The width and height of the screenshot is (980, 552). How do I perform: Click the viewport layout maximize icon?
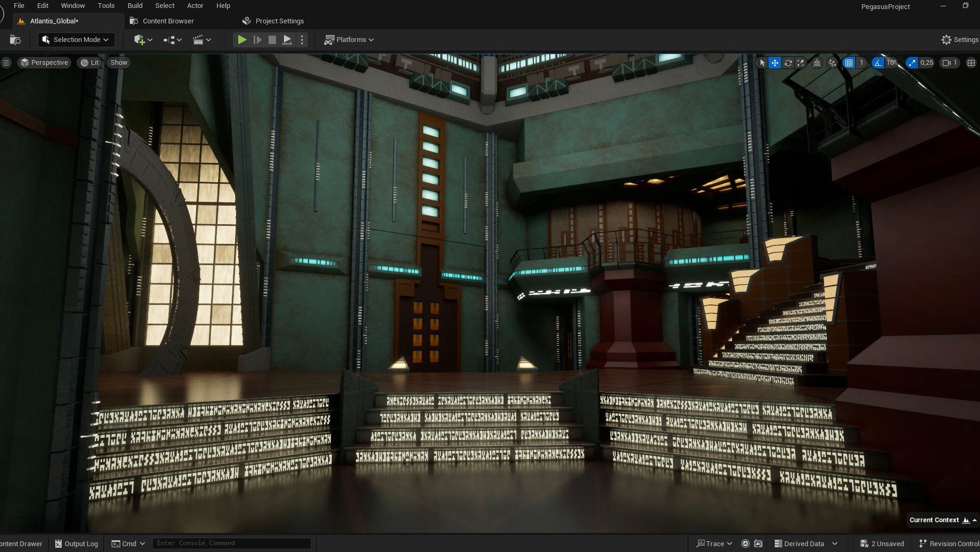click(971, 63)
